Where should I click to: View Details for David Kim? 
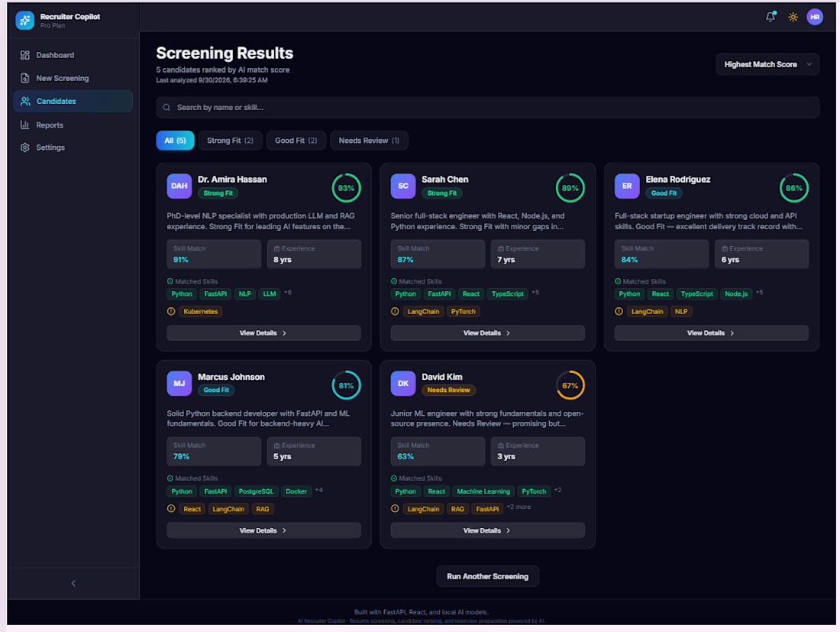click(x=487, y=530)
